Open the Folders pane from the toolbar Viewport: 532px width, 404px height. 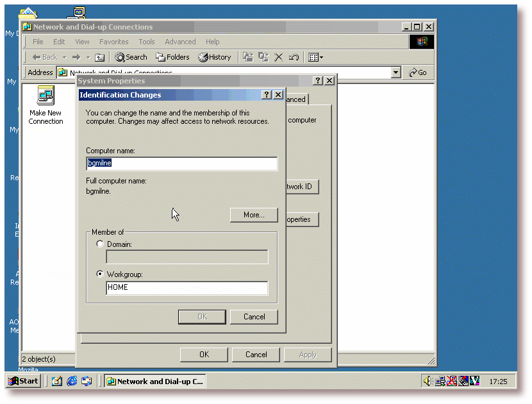tap(172, 57)
